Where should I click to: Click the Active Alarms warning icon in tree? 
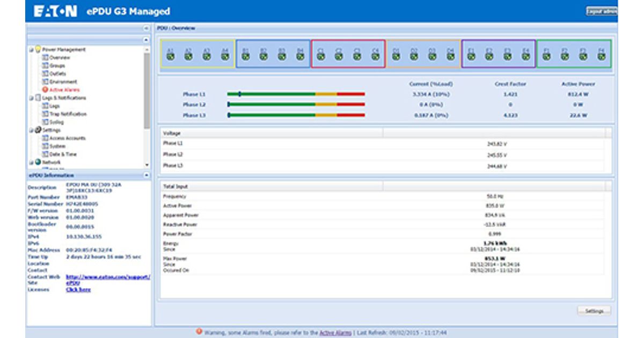[x=46, y=90]
